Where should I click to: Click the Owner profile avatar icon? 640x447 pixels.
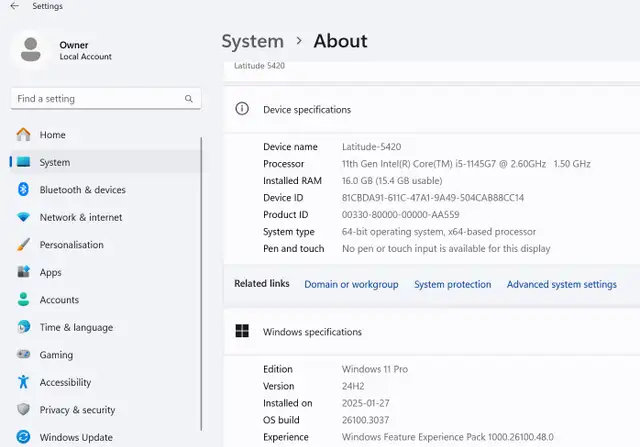point(31,49)
